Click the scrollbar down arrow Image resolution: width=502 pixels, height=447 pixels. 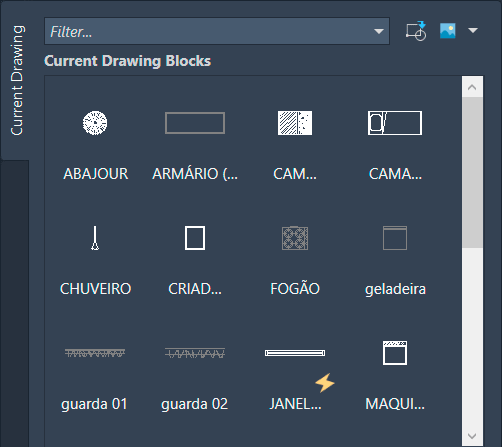point(472,436)
